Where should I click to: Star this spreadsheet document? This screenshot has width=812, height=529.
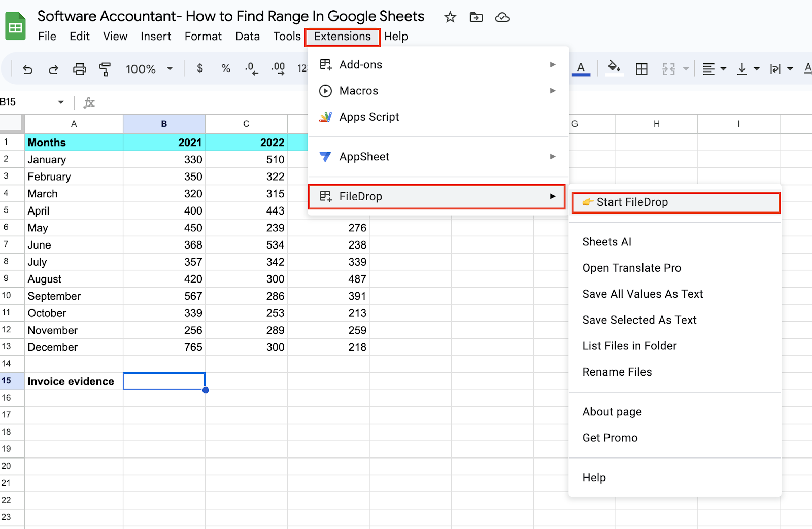click(x=450, y=17)
